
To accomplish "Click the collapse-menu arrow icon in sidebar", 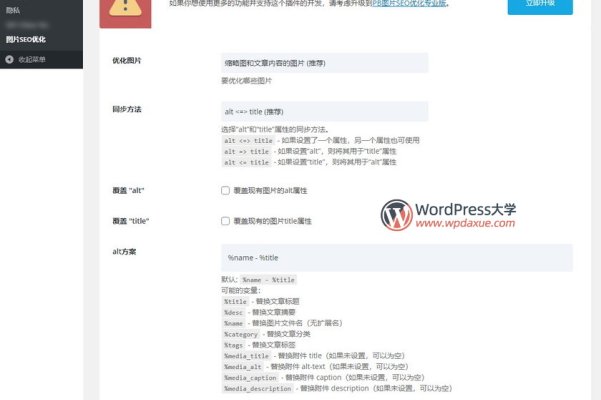I will click(10, 59).
